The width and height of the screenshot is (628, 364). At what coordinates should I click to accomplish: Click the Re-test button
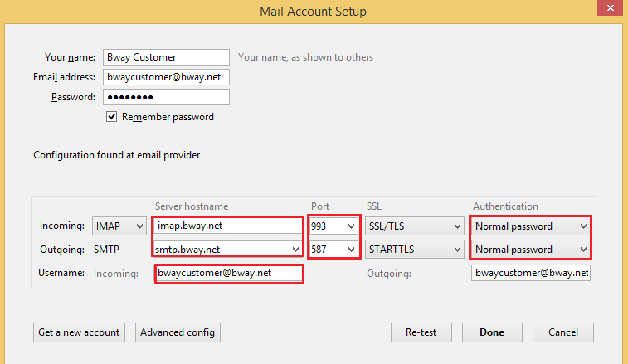pos(421,332)
